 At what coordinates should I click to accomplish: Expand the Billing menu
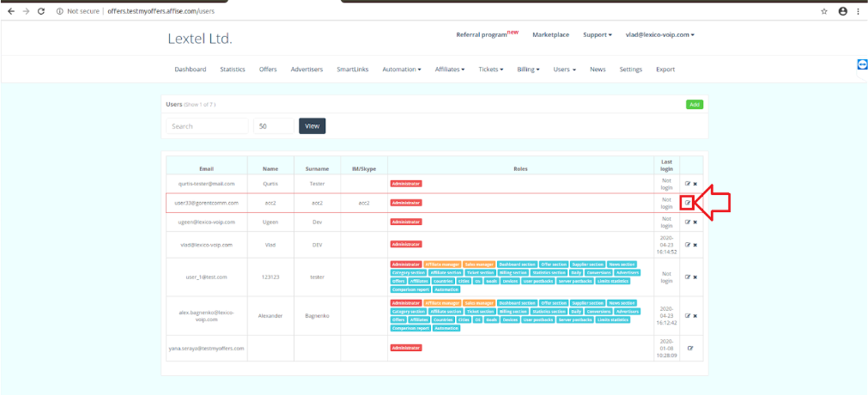coord(529,70)
